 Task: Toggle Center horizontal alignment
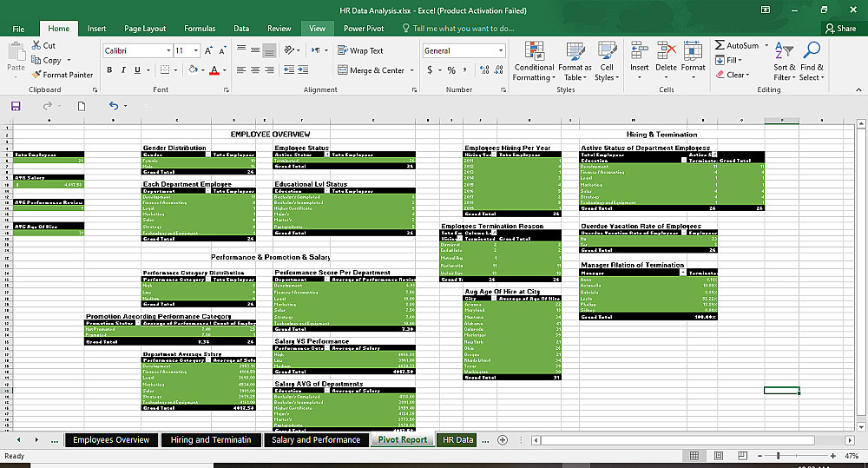click(255, 69)
